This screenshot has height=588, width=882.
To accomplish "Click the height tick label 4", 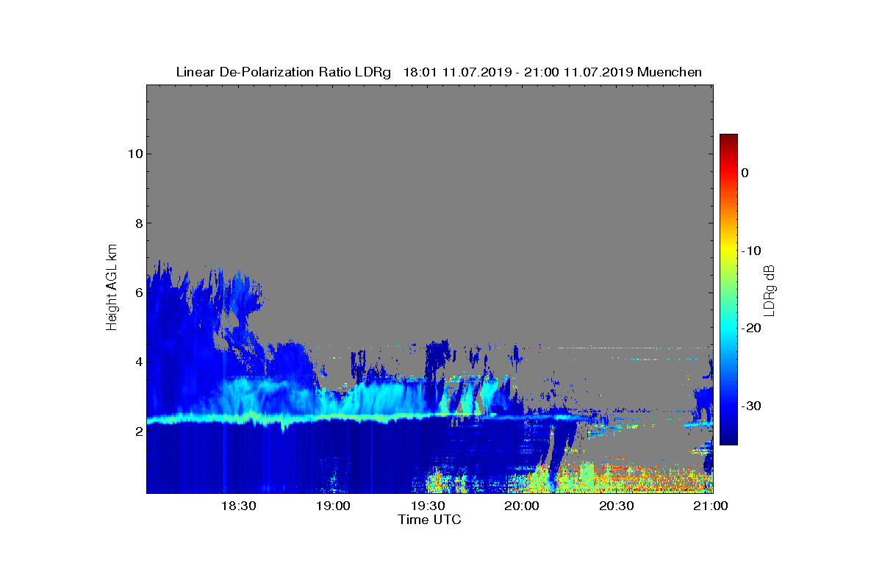I will pos(137,362).
